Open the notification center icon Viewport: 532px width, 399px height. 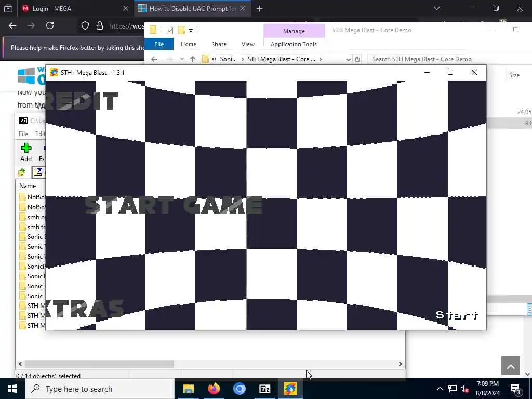(516, 389)
